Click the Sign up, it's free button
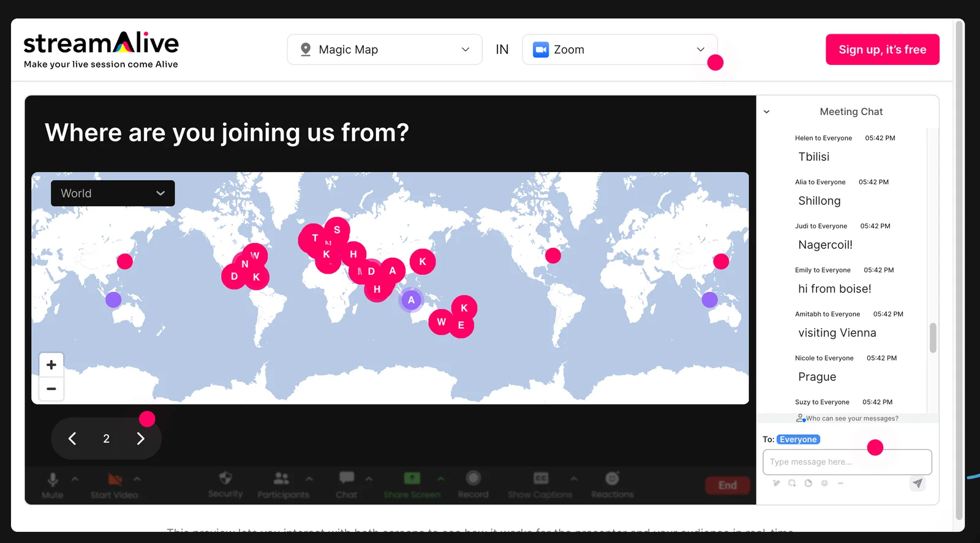Image resolution: width=980 pixels, height=543 pixels. coord(882,50)
